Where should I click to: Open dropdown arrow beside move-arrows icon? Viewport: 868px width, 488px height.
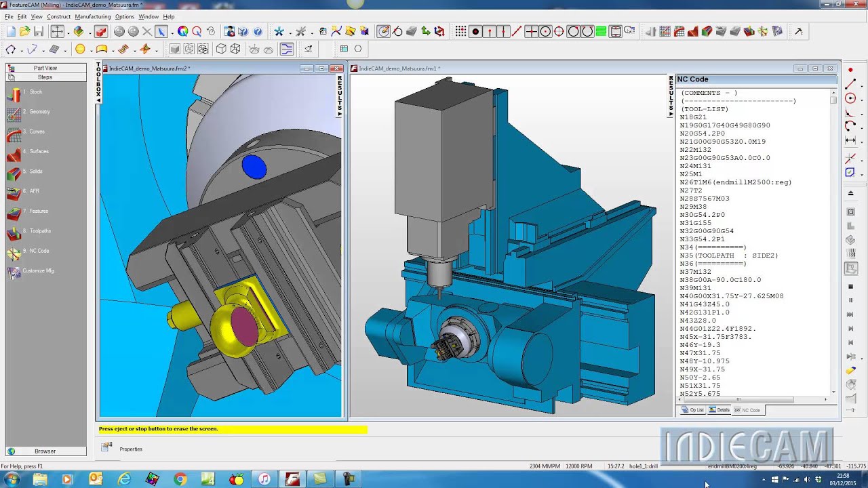point(70,32)
